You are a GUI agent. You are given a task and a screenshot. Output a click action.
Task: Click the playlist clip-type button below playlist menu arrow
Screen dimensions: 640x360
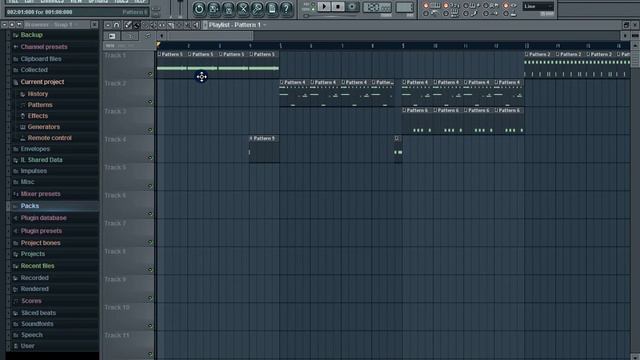pos(112,36)
